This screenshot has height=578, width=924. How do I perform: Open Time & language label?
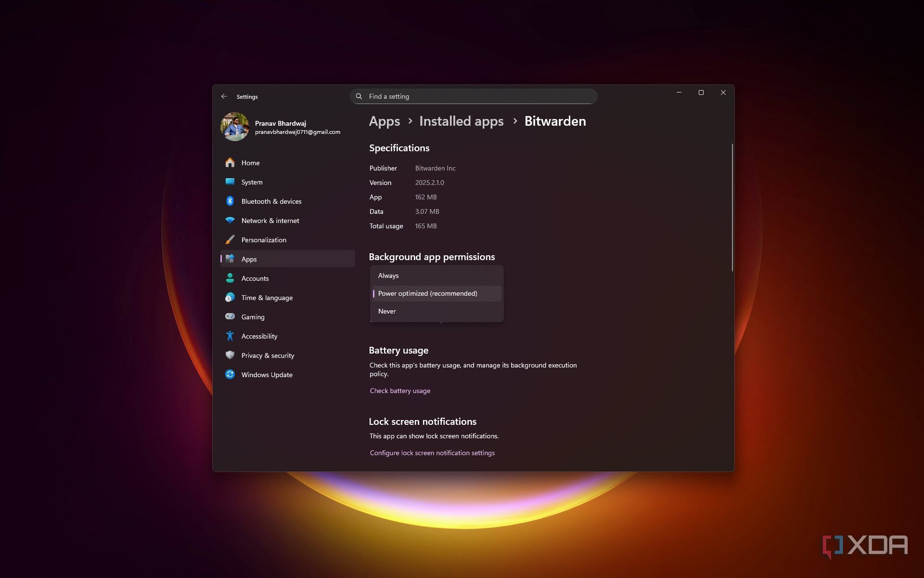[267, 298]
